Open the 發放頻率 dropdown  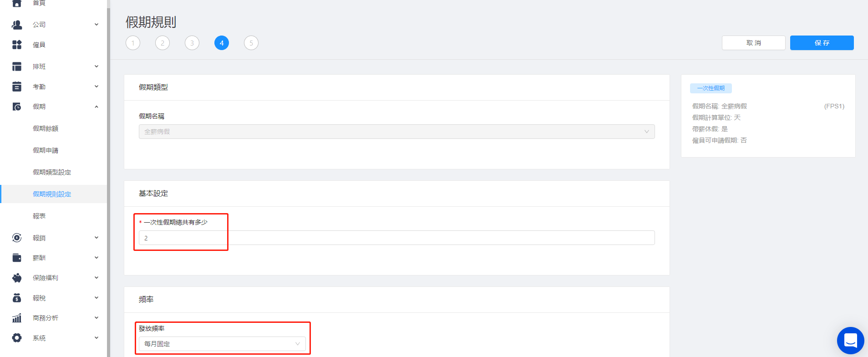pos(222,344)
